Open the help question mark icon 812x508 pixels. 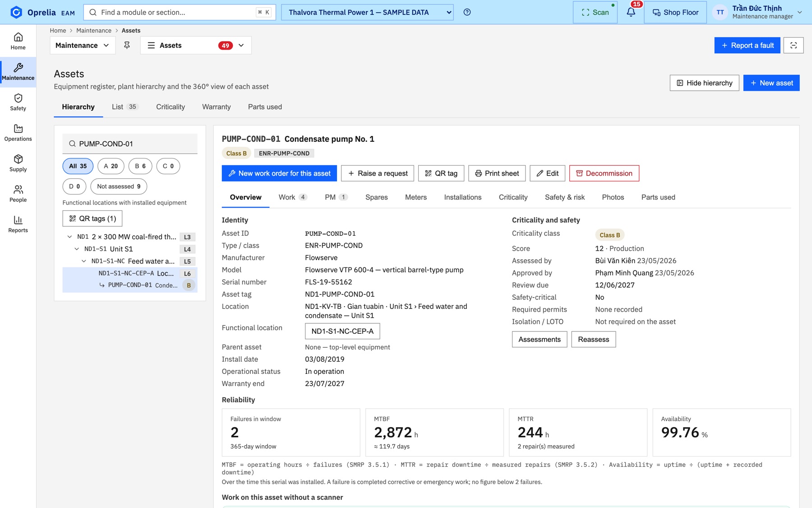[467, 12]
